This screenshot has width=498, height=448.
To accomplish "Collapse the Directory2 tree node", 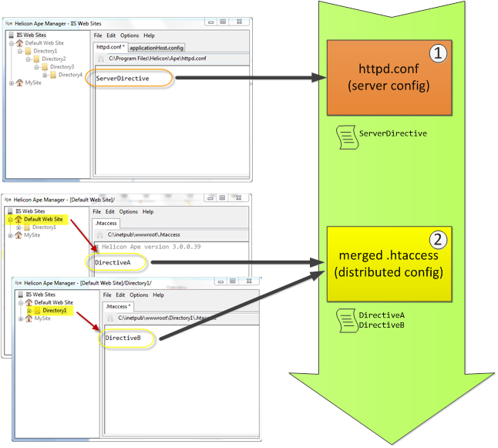I will [28, 59].
